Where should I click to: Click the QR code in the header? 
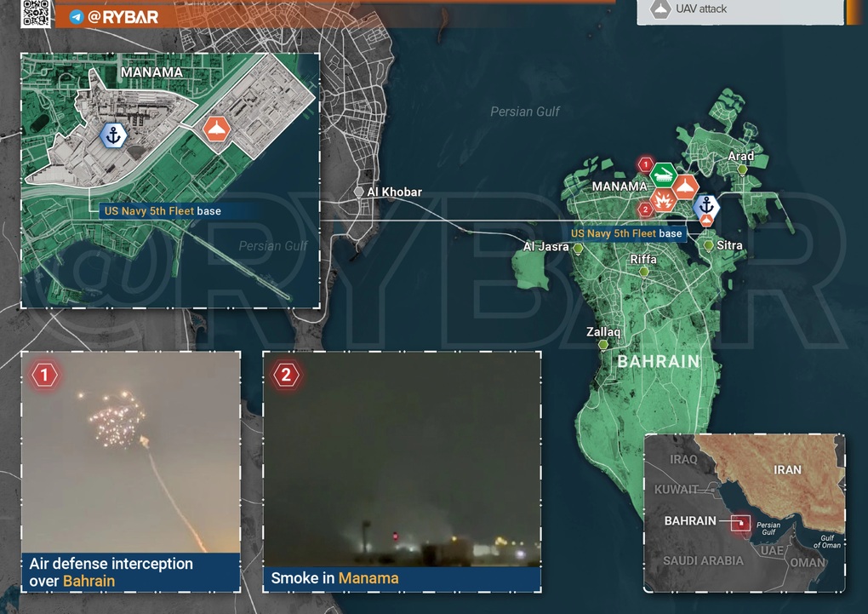[x=36, y=13]
